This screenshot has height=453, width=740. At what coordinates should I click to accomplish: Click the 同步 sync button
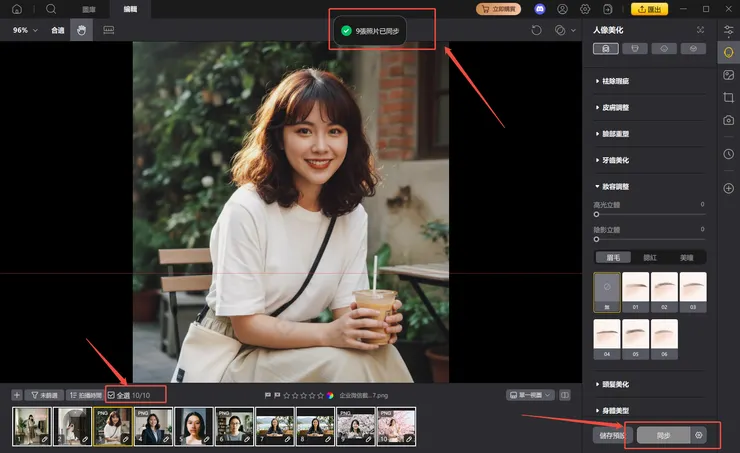(663, 435)
